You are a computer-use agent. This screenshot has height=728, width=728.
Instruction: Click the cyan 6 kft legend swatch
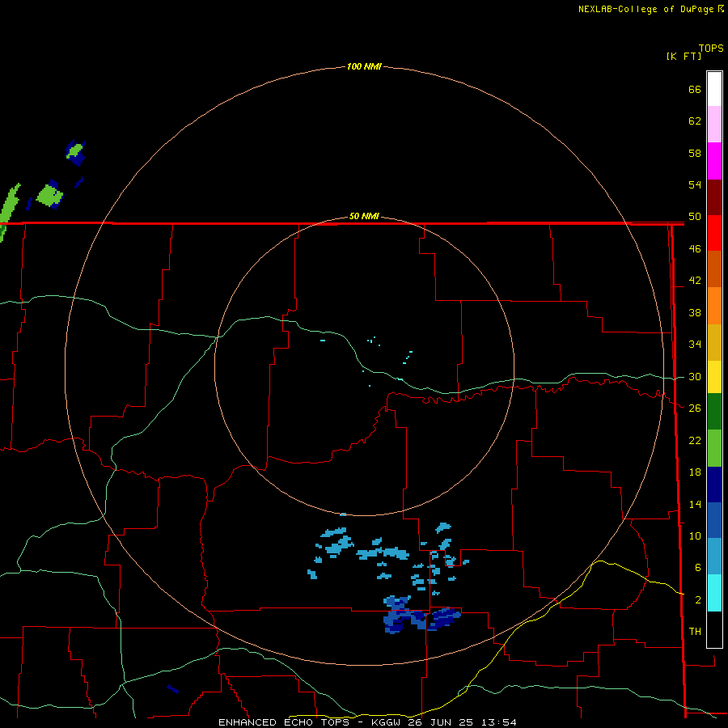pyautogui.click(x=714, y=593)
